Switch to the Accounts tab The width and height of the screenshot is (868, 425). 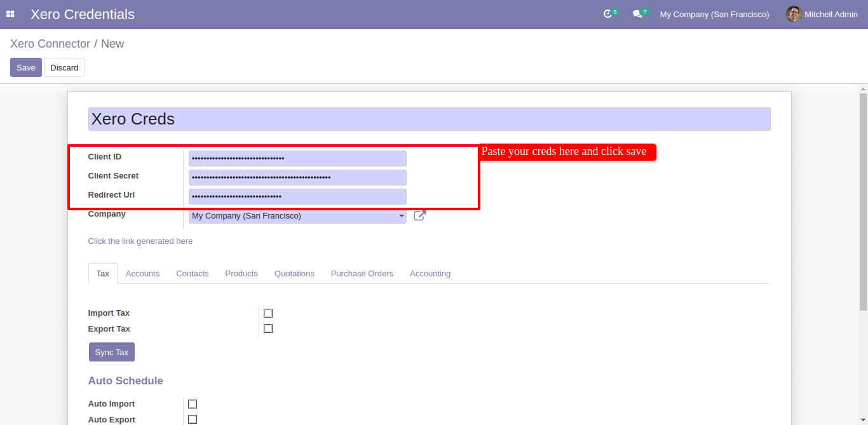pyautogui.click(x=142, y=273)
